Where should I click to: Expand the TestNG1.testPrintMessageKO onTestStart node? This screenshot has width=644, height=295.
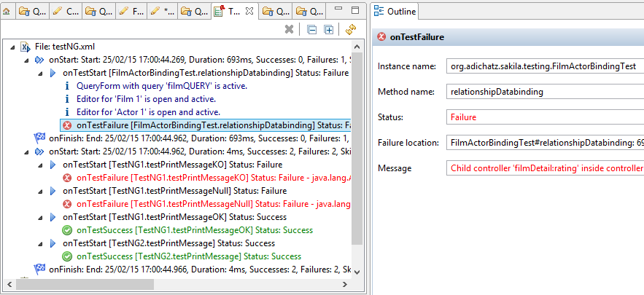pos(42,165)
